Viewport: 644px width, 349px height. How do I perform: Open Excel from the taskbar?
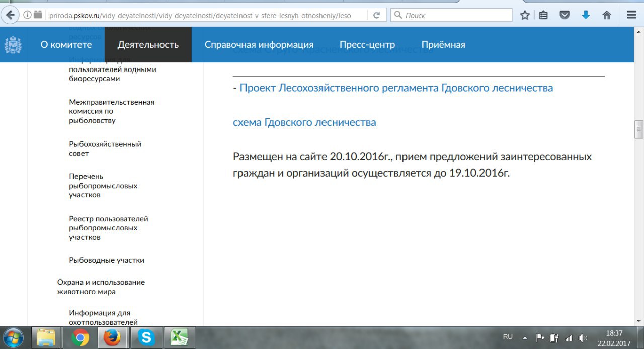click(179, 337)
